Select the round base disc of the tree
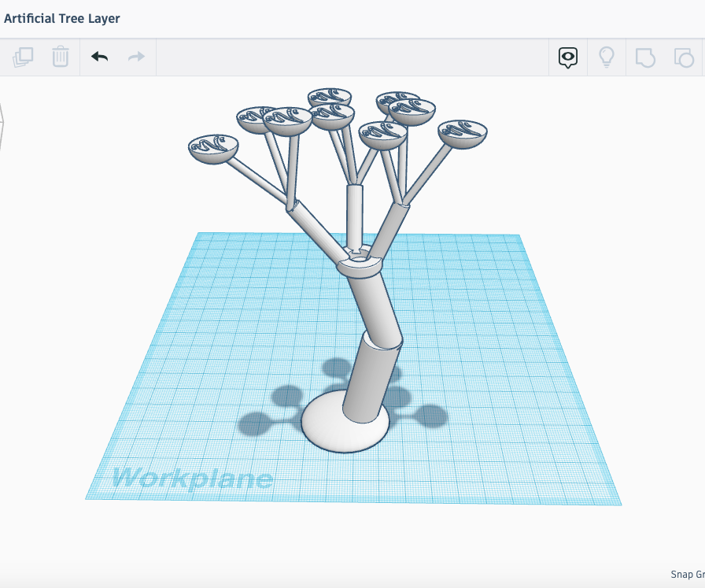705x588 pixels. click(324, 429)
